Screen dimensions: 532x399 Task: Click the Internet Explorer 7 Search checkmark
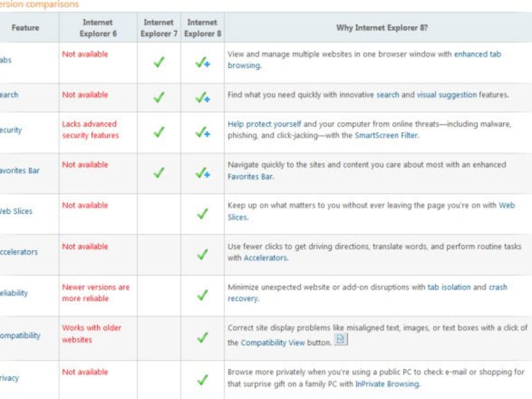(159, 97)
